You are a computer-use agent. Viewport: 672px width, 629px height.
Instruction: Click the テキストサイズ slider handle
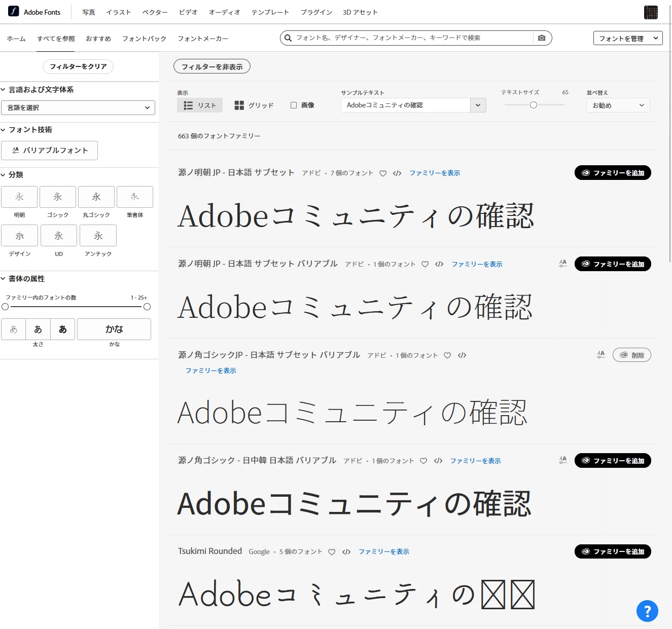point(534,105)
